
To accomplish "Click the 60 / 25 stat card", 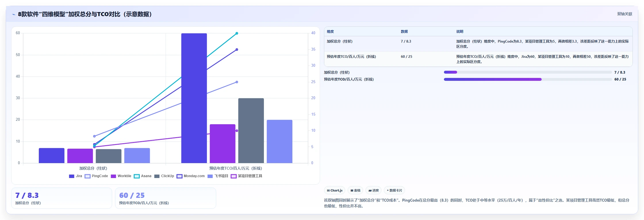I will click(x=165, y=198).
